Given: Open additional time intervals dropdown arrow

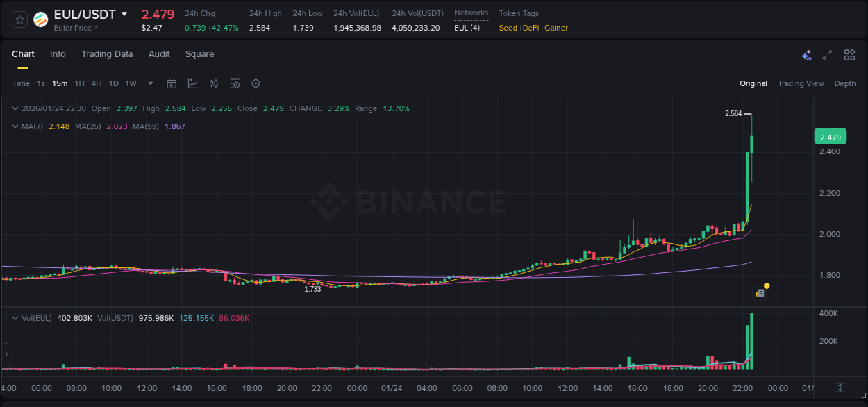Looking at the screenshot, I should pyautogui.click(x=149, y=83).
